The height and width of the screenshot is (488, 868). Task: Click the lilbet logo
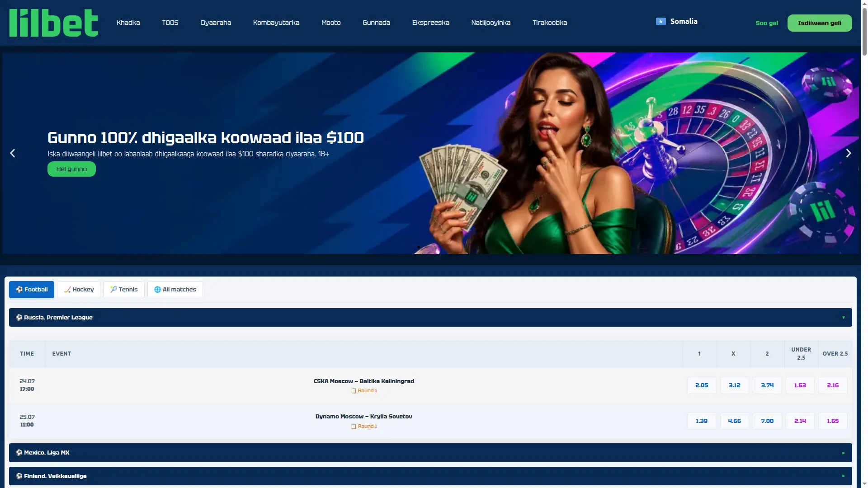point(53,23)
